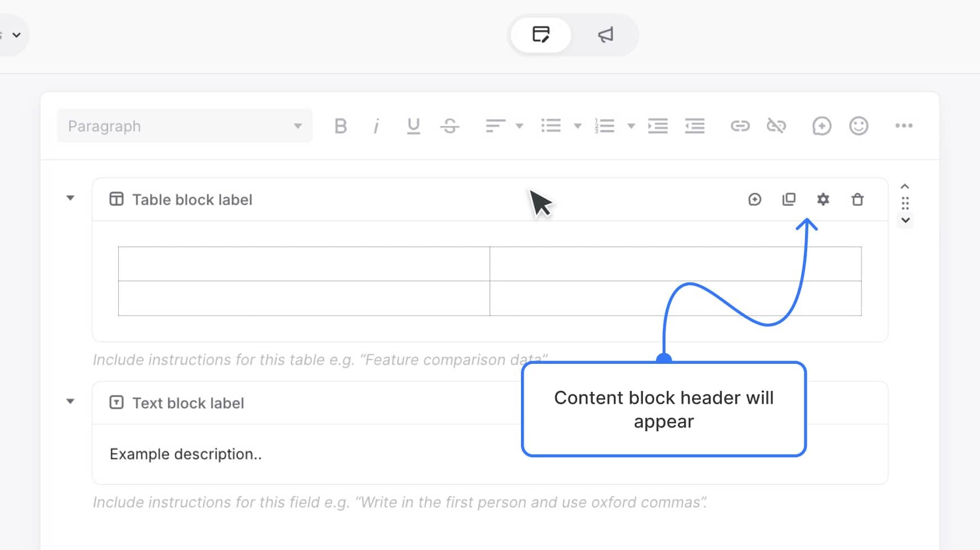
Task: Insert a numbered list
Action: tap(604, 126)
